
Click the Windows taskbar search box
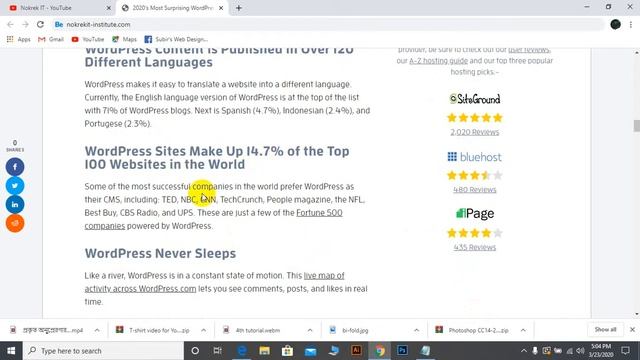pos(103,351)
